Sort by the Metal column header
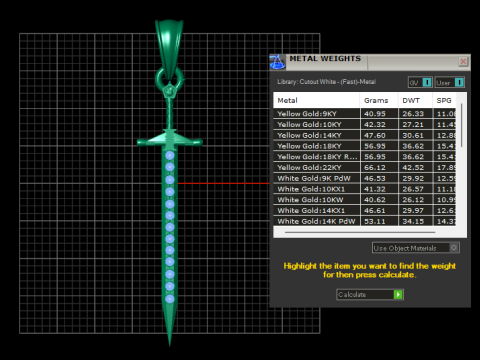Viewport: 480px width, 360px height. 316,100
